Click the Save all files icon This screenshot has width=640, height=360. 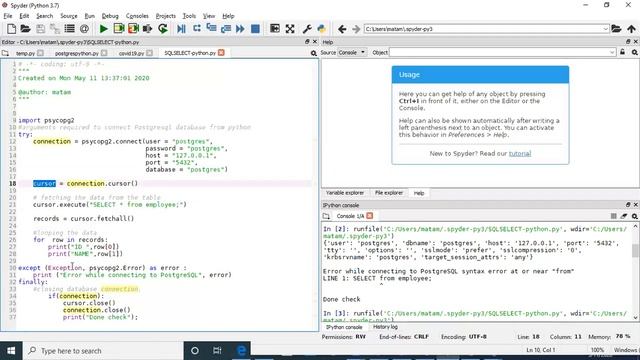click(x=55, y=29)
